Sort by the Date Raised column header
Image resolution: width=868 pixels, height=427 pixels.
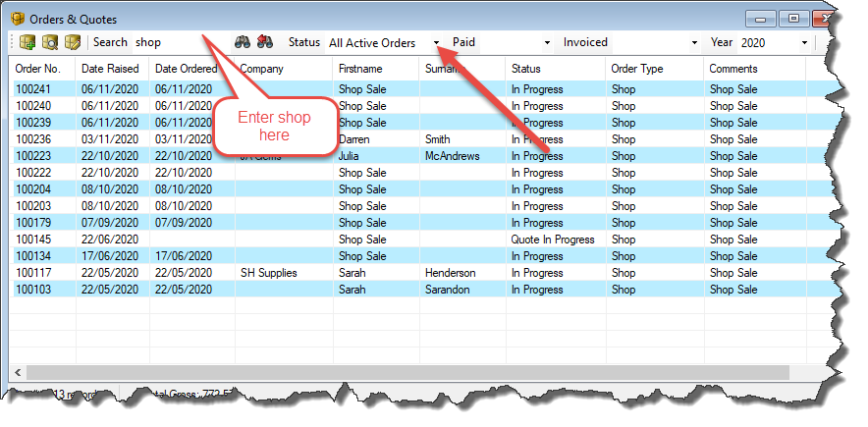[x=112, y=69]
